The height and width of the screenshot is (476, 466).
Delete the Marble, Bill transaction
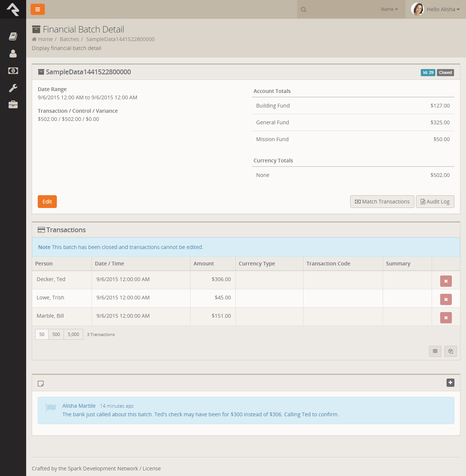pyautogui.click(x=446, y=318)
